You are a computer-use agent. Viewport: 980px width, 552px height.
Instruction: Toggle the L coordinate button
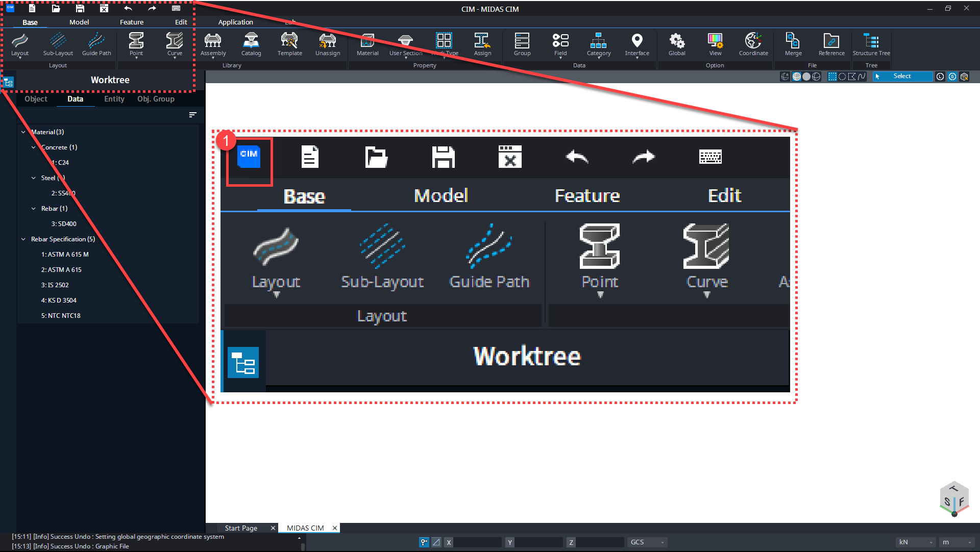click(x=940, y=77)
